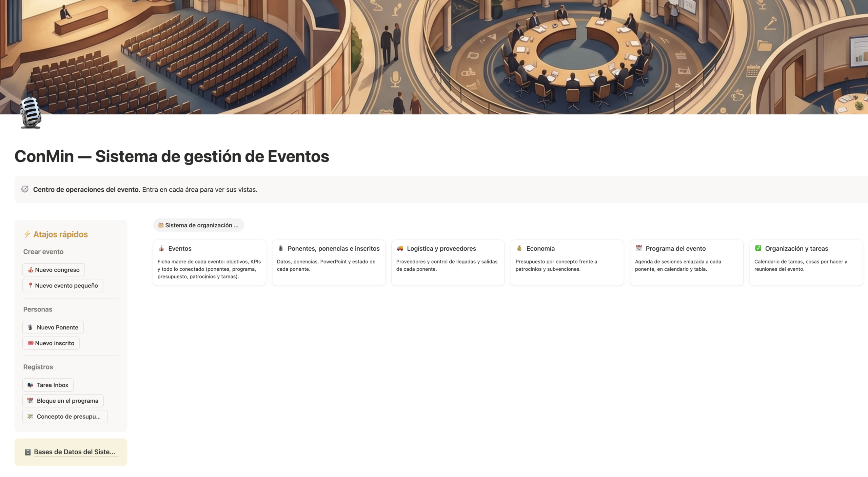This screenshot has height=477, width=868.
Task: Click the lightning bolt icon beside Atajos rápidos
Action: pos(27,234)
